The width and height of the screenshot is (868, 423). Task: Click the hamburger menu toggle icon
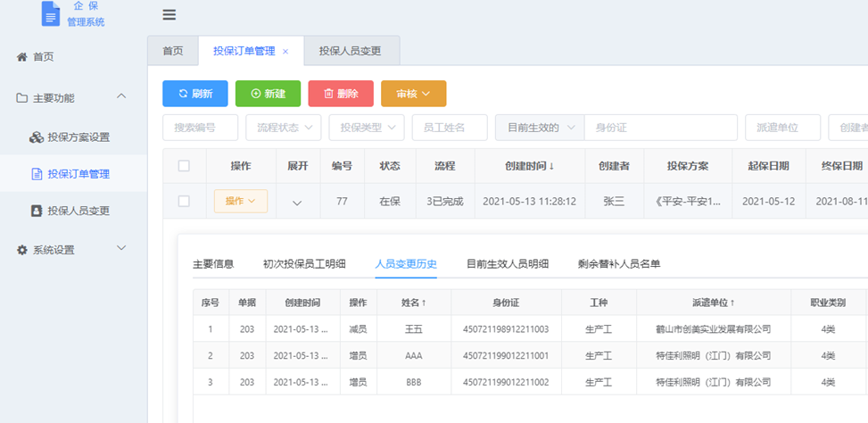[169, 15]
